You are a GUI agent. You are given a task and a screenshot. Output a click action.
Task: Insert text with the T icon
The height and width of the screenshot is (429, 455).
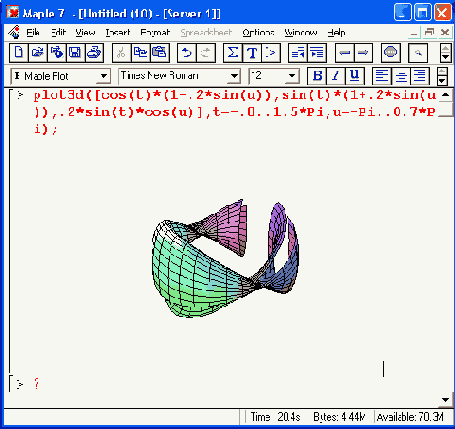[x=252, y=53]
